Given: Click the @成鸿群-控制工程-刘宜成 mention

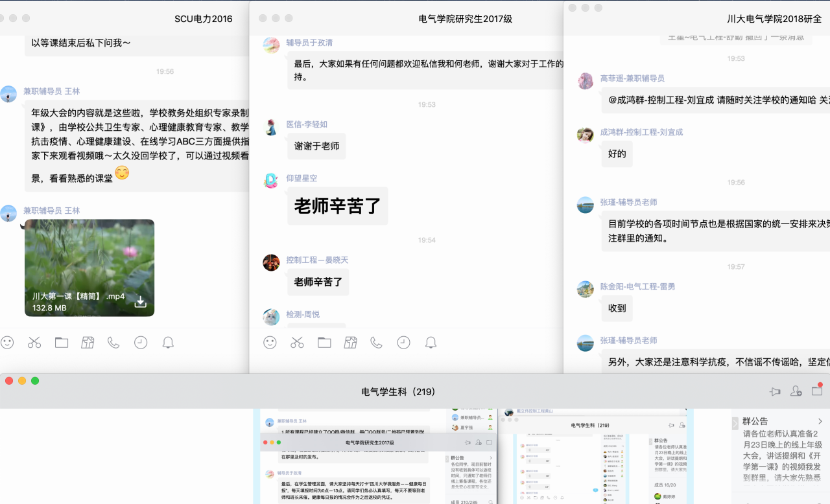Looking at the screenshot, I should 661,100.
